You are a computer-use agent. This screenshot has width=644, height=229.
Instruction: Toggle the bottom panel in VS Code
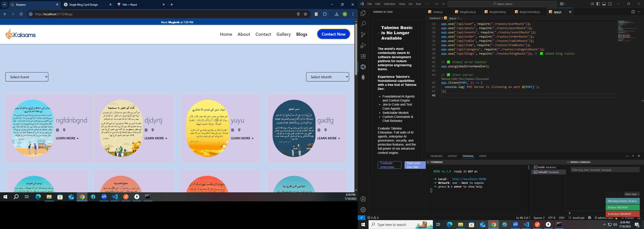click(x=604, y=4)
